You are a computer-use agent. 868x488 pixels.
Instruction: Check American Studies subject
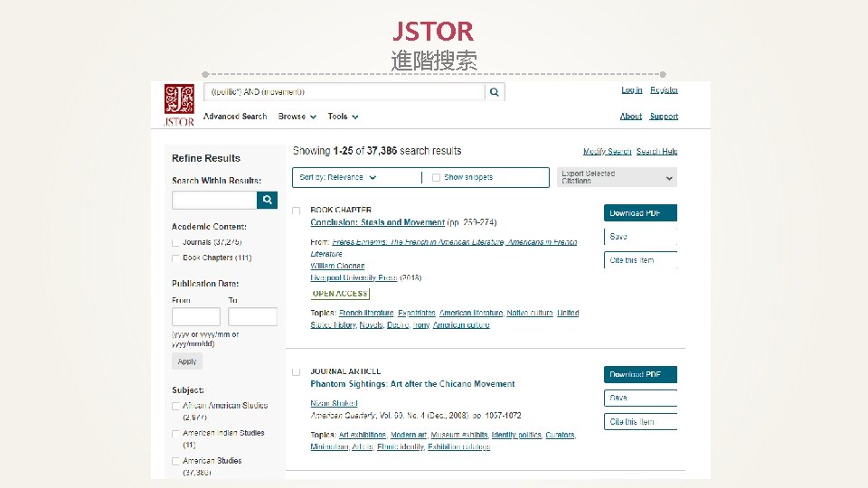[175, 461]
